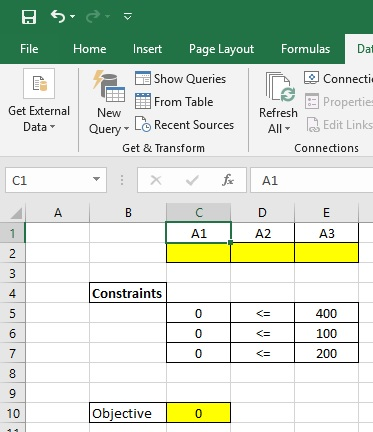The height and width of the screenshot is (432, 373).
Task: Click cell C5 with value 0
Action: [199, 313]
